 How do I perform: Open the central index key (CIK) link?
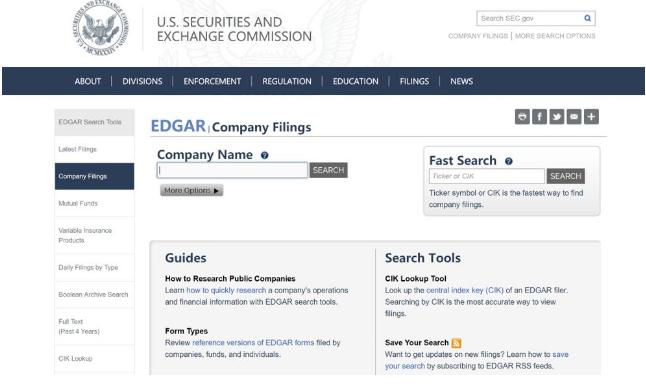coord(465,290)
